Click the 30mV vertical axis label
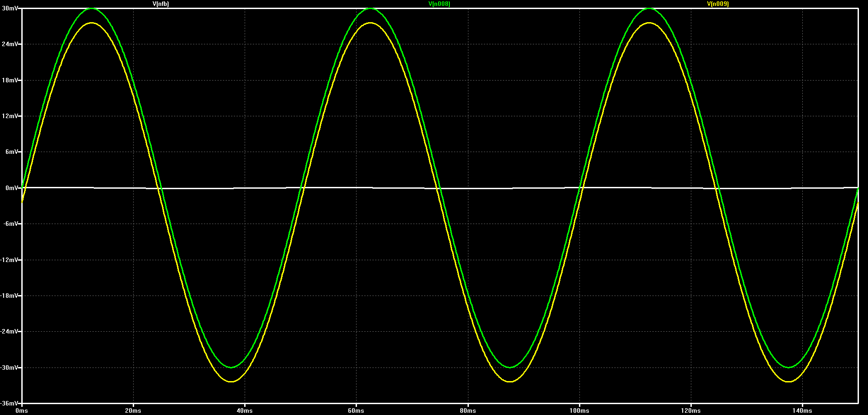The image size is (868, 415). 10,9
